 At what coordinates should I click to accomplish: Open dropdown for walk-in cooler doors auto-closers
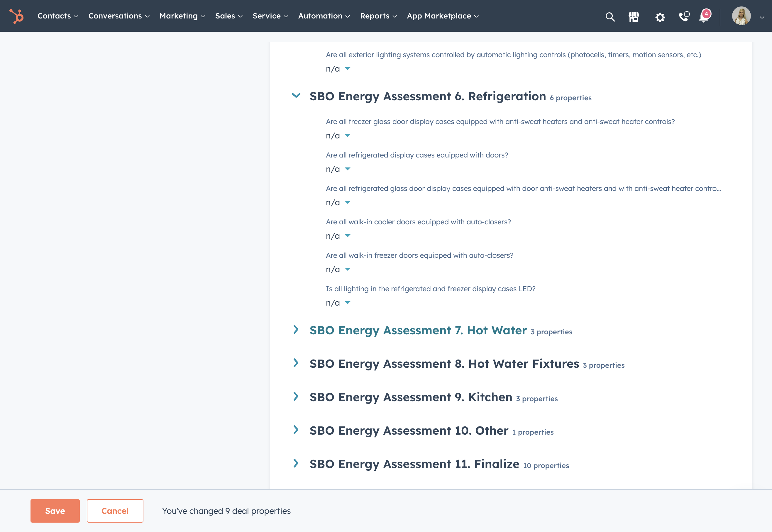click(338, 236)
